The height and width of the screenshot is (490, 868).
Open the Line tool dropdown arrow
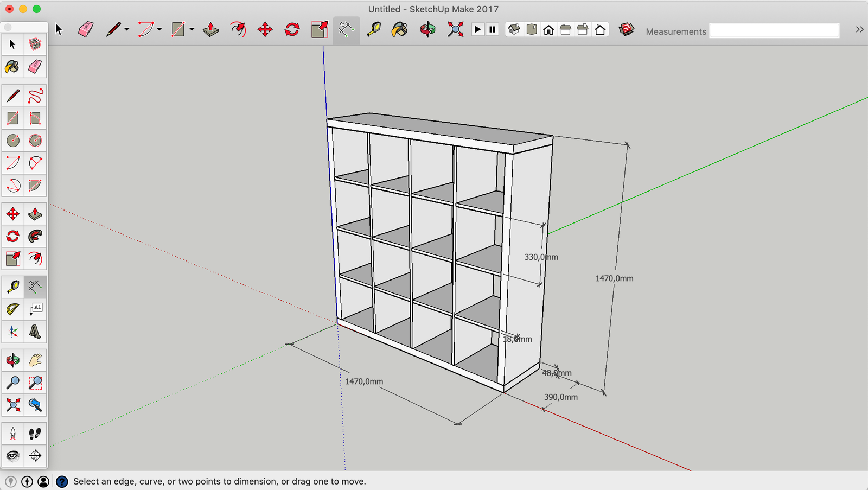pyautogui.click(x=127, y=29)
